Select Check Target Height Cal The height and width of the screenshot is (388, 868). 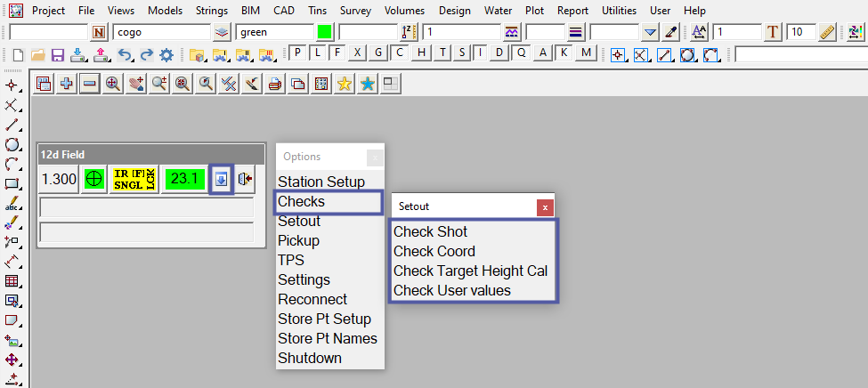[471, 271]
